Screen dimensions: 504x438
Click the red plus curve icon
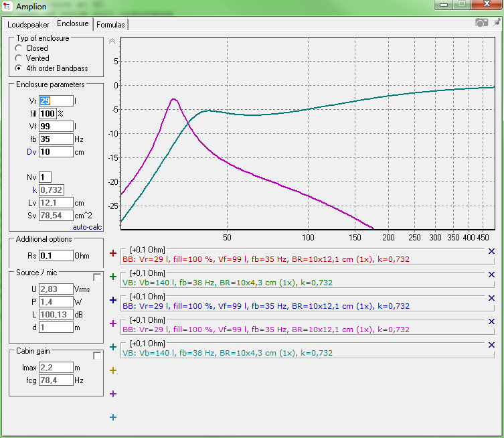coord(113,253)
